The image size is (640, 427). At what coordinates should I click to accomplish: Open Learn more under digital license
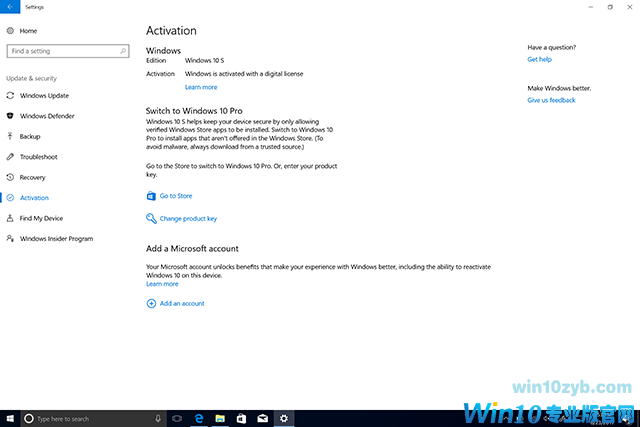pyautogui.click(x=201, y=87)
